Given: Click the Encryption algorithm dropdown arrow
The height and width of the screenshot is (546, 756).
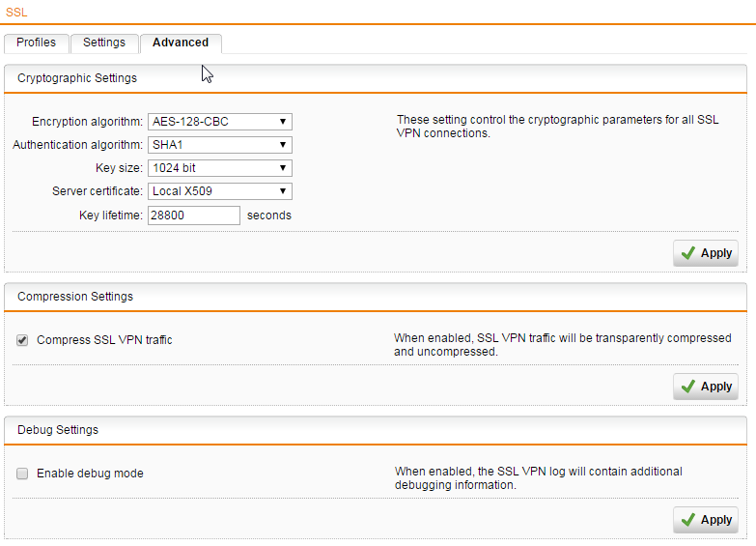Looking at the screenshot, I should [283, 122].
